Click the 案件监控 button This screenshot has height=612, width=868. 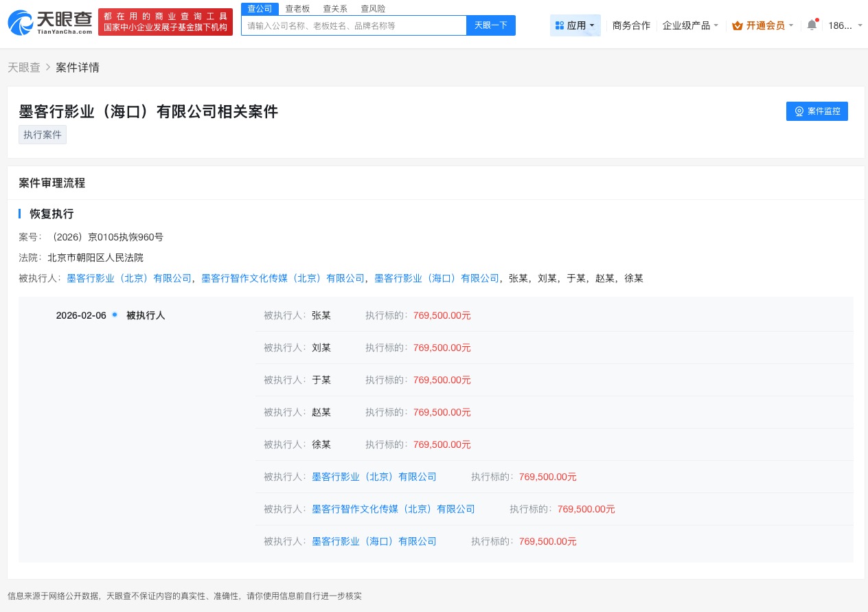[x=817, y=111]
